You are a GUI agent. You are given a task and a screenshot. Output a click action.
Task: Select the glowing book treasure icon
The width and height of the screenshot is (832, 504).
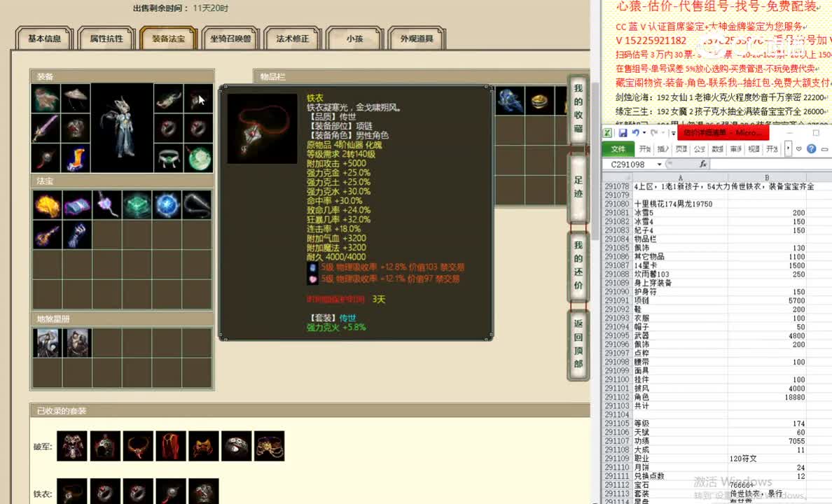pyautogui.click(x=77, y=205)
